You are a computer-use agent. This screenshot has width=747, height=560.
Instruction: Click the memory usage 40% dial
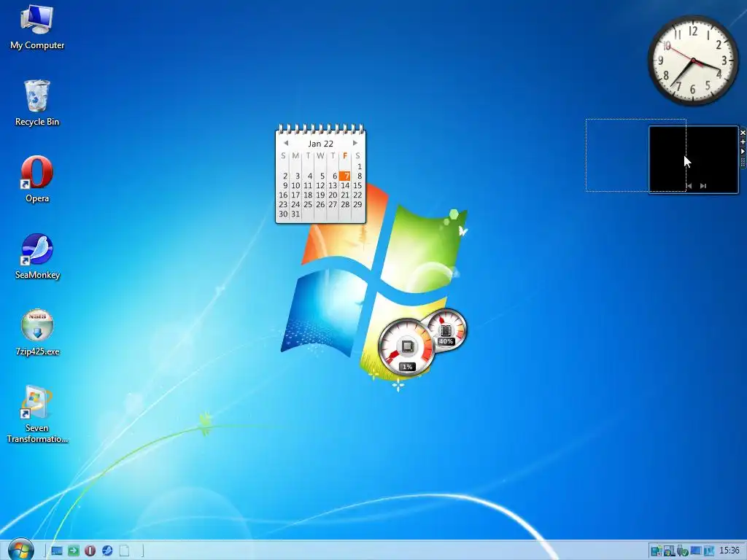pyautogui.click(x=446, y=329)
